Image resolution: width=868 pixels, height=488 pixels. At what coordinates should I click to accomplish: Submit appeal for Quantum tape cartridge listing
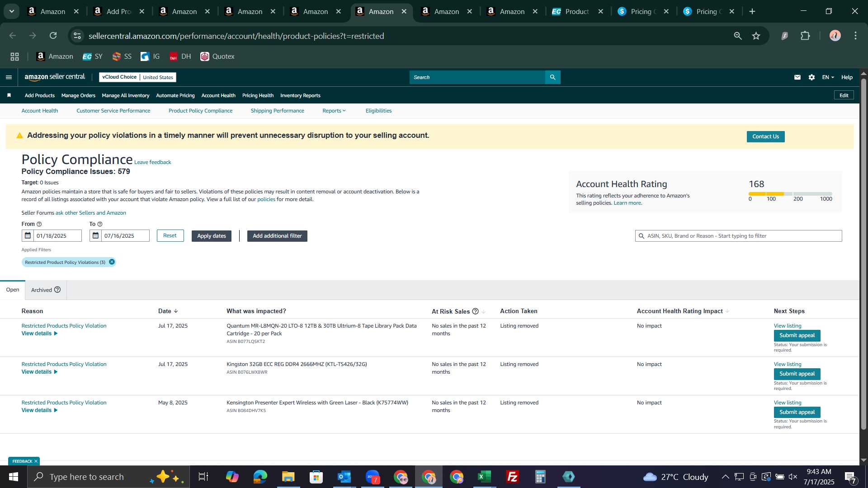coord(797,335)
